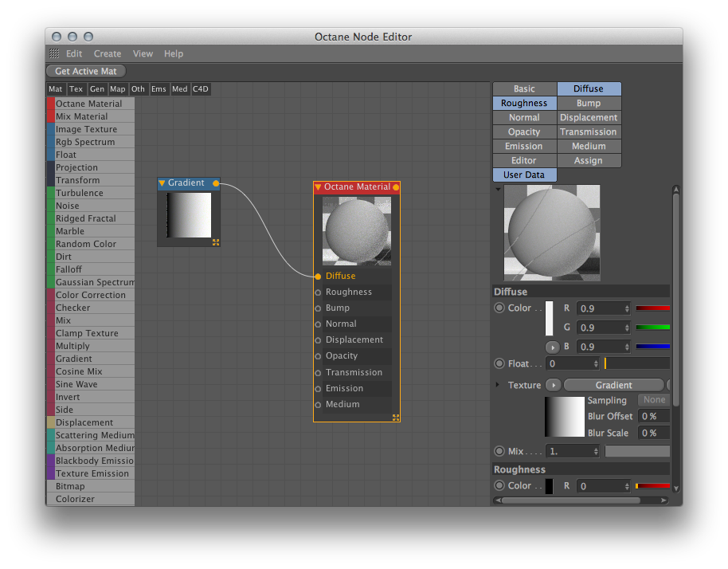Open the Create menu
The image size is (728, 569).
[x=108, y=54]
